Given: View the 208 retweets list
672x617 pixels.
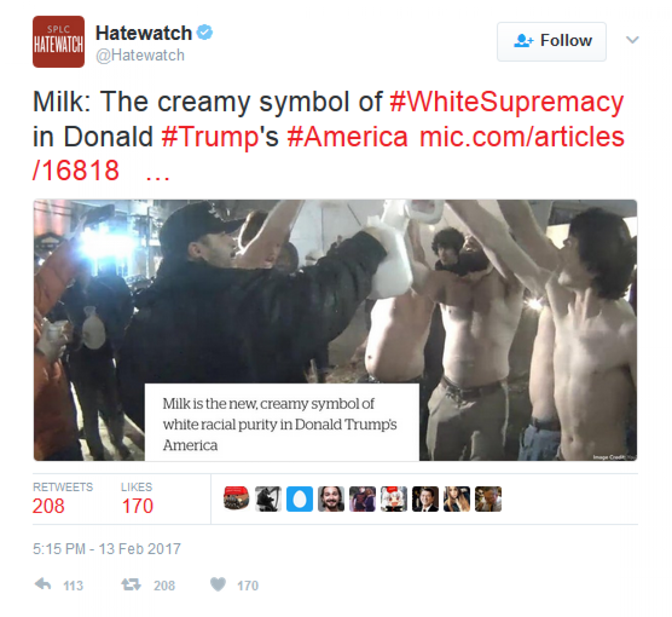Looking at the screenshot, I should (x=63, y=498).
